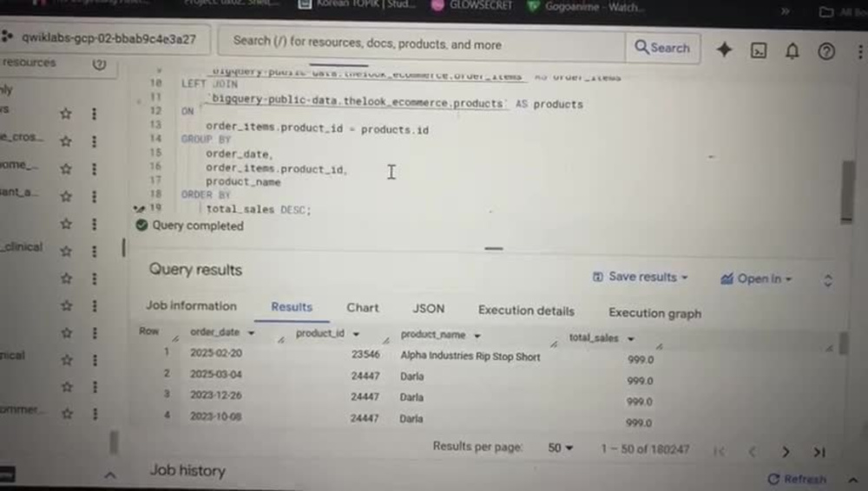Screen dimensions: 868x491
Task: Click order_date cell 2025-03-04
Action: point(216,374)
